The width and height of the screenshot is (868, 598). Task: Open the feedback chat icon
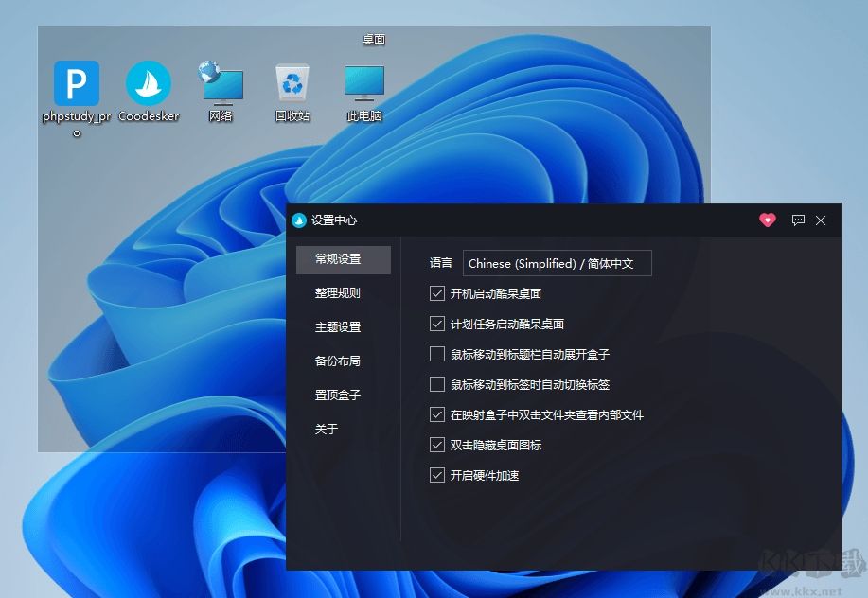(x=798, y=220)
